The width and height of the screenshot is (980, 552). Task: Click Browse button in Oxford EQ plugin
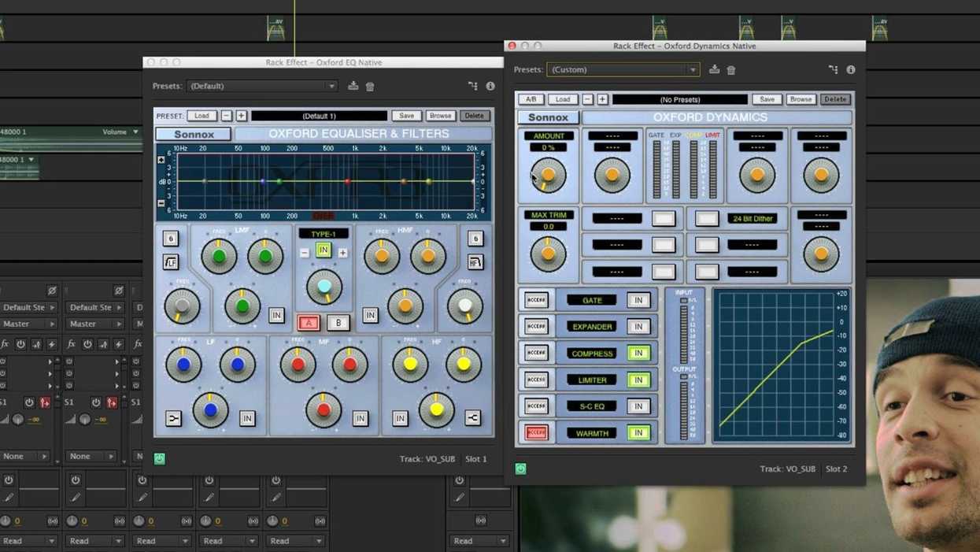pyautogui.click(x=440, y=116)
